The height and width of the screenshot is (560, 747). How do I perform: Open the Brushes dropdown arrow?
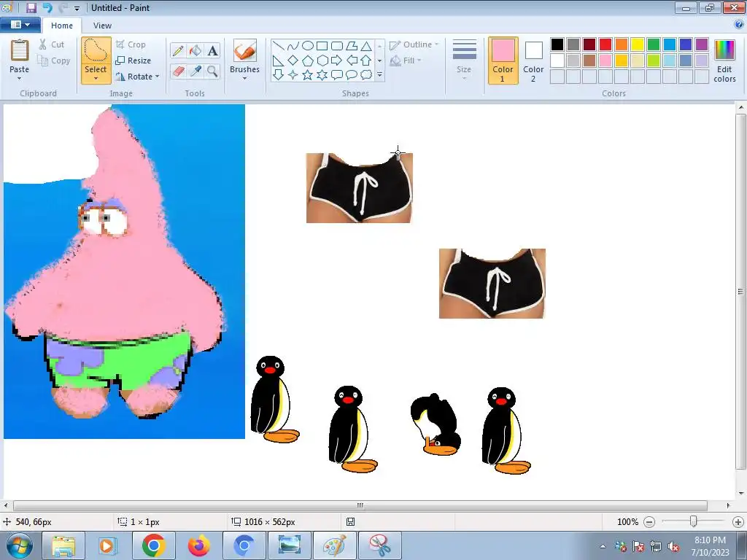click(x=245, y=79)
